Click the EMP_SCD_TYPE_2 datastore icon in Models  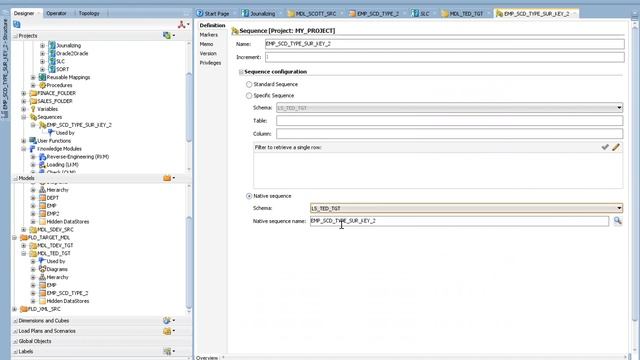pos(42,293)
